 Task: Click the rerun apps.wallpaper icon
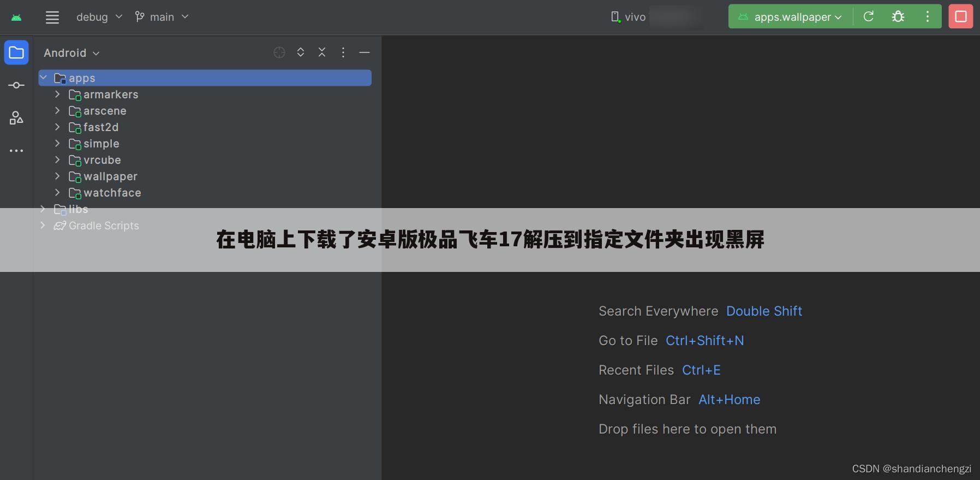(x=869, y=16)
